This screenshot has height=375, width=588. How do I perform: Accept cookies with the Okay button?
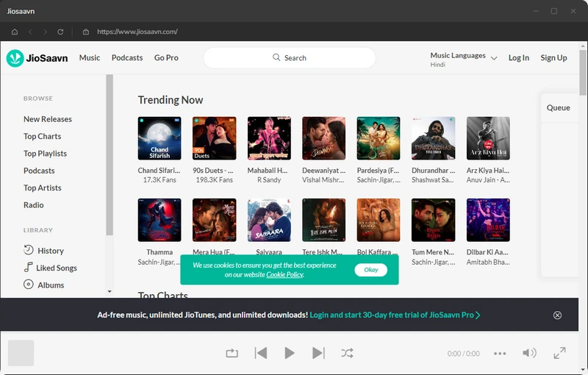click(371, 270)
